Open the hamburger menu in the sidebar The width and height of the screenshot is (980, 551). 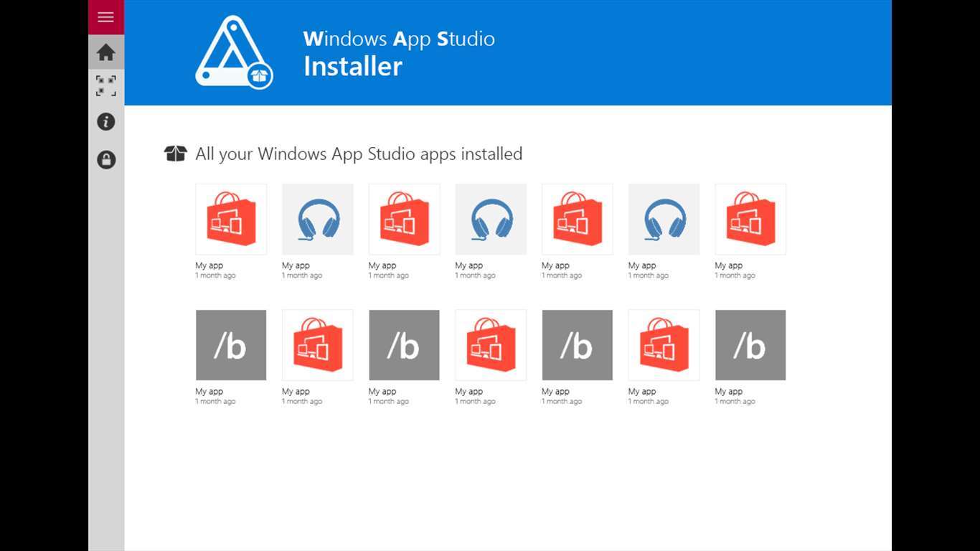pyautogui.click(x=105, y=17)
